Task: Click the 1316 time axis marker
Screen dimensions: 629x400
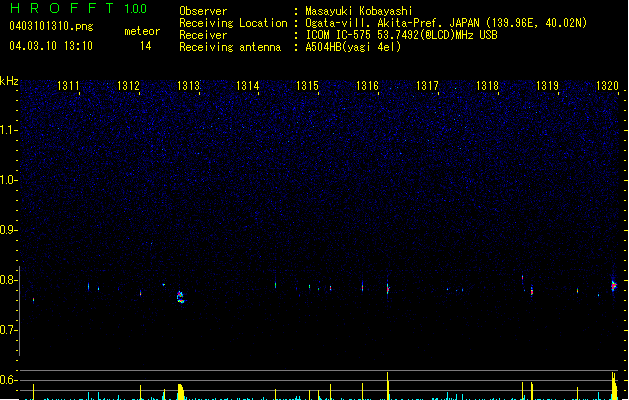Action: (x=367, y=86)
